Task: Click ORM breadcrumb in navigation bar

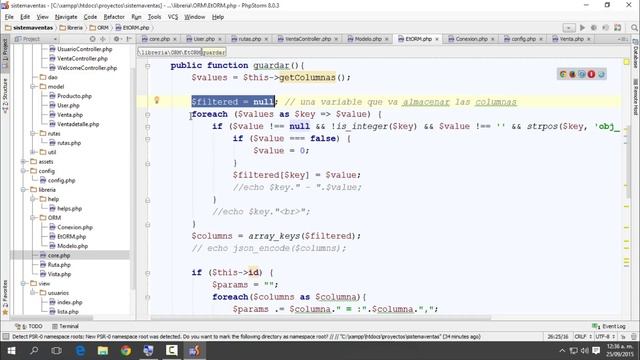Action: pyautogui.click(x=99, y=28)
